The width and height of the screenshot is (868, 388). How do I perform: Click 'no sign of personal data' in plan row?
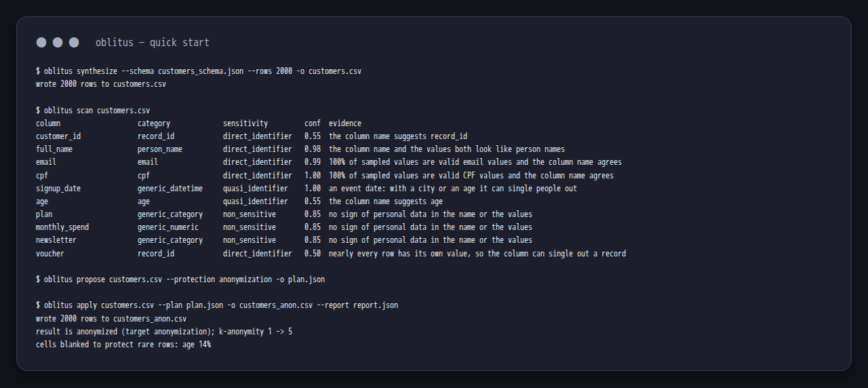431,214
